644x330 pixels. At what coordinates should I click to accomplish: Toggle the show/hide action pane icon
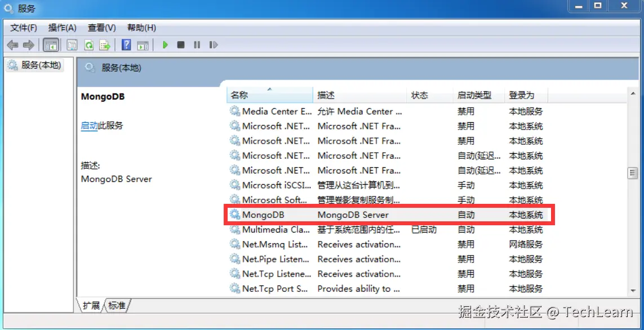[x=143, y=44]
